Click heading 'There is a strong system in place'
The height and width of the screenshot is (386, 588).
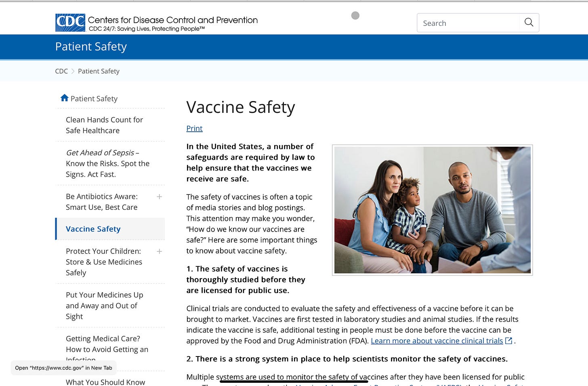click(347, 359)
